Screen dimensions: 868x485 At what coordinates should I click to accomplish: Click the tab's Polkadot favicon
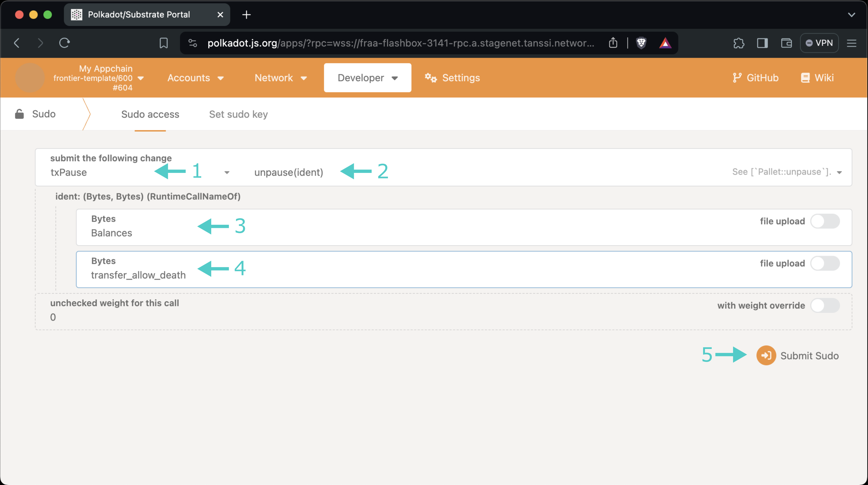[x=77, y=14]
